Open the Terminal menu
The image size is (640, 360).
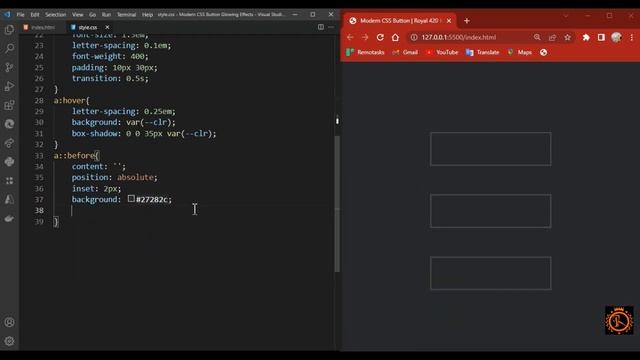point(127,14)
